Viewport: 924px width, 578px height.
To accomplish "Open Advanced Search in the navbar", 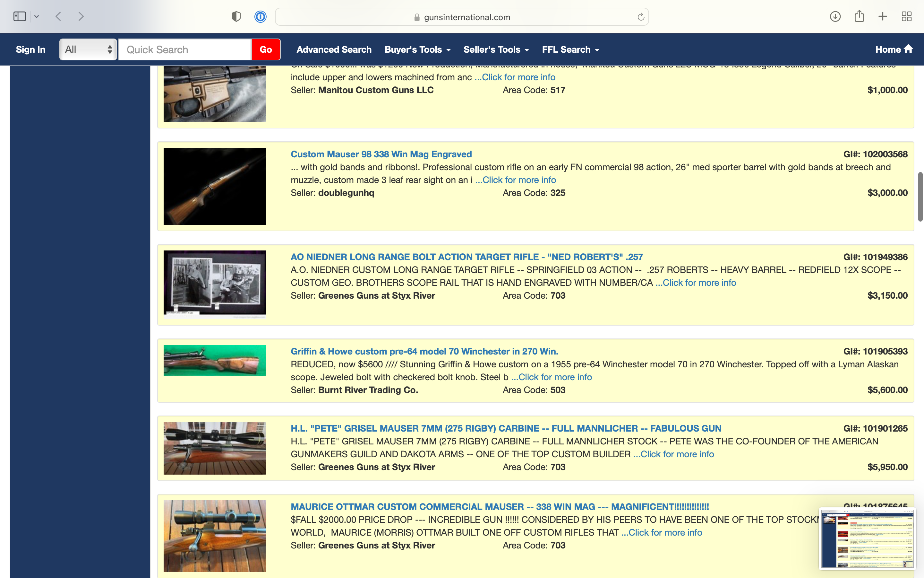I will tap(334, 50).
